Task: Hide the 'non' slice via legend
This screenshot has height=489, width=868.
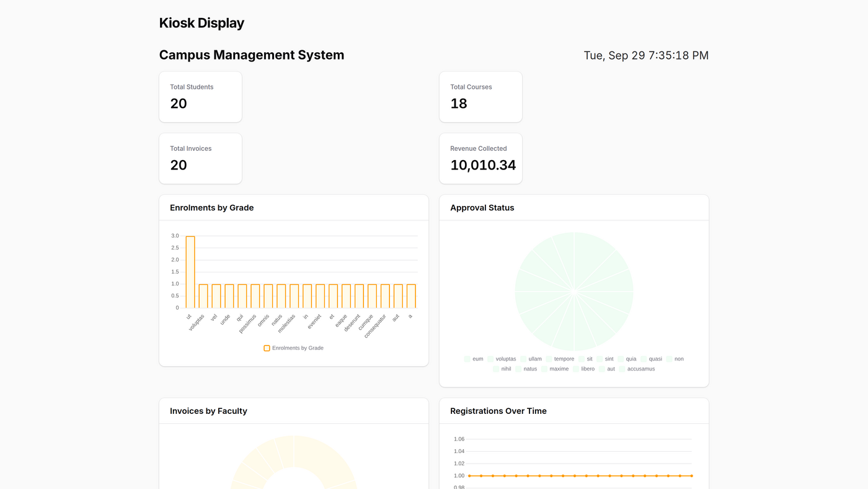Action: click(675, 359)
